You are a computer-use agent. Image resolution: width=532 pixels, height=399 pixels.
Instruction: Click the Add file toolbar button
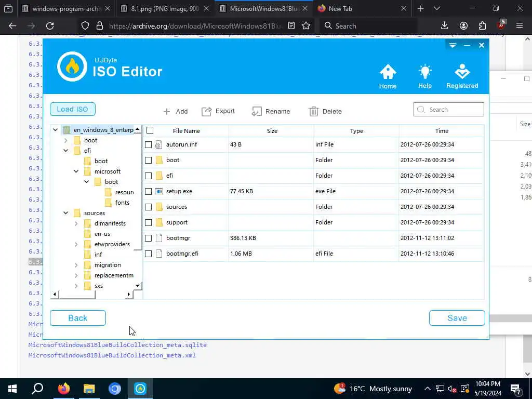[x=176, y=111]
